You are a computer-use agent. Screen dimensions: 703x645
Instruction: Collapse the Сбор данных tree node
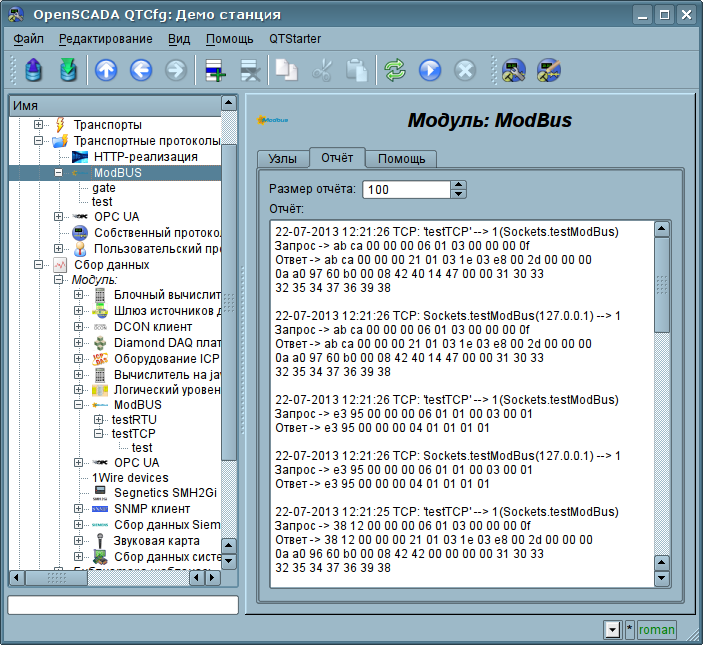(39, 265)
